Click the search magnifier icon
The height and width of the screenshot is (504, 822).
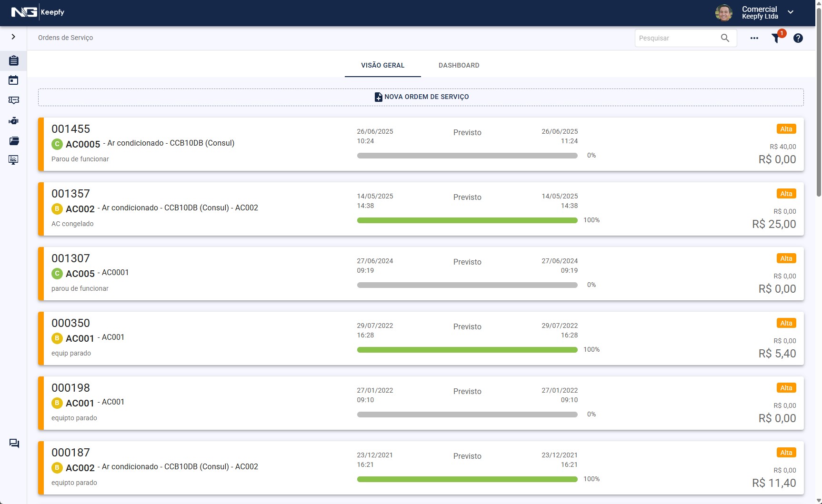(x=725, y=38)
